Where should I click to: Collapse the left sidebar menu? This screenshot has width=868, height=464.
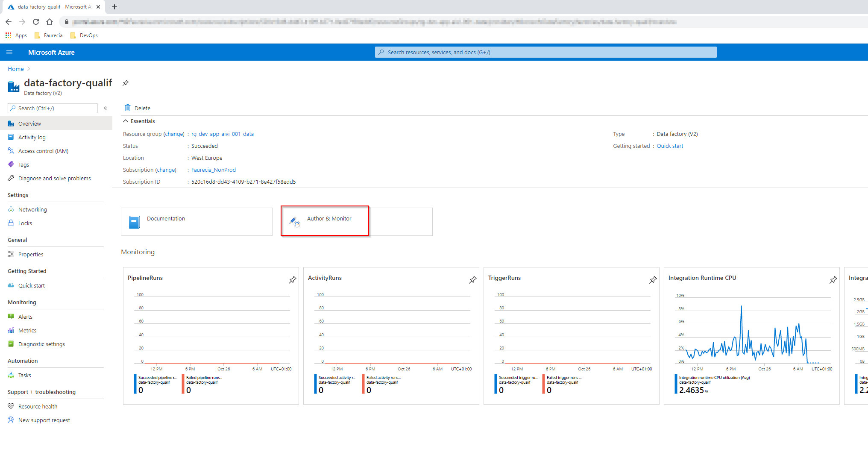click(106, 108)
